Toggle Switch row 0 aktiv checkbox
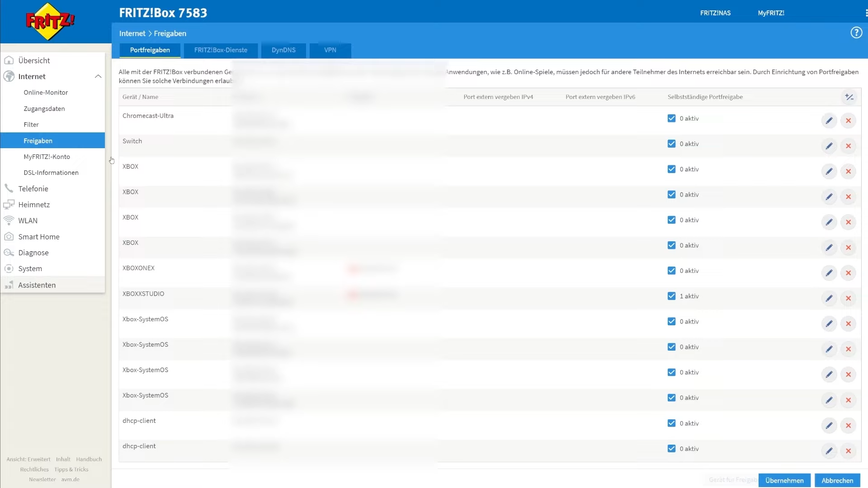Screen dimensions: 868x488 coord(671,144)
